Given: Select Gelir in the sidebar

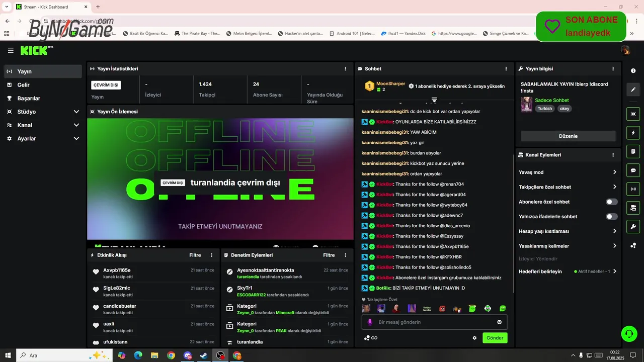Looking at the screenshot, I should [43, 85].
